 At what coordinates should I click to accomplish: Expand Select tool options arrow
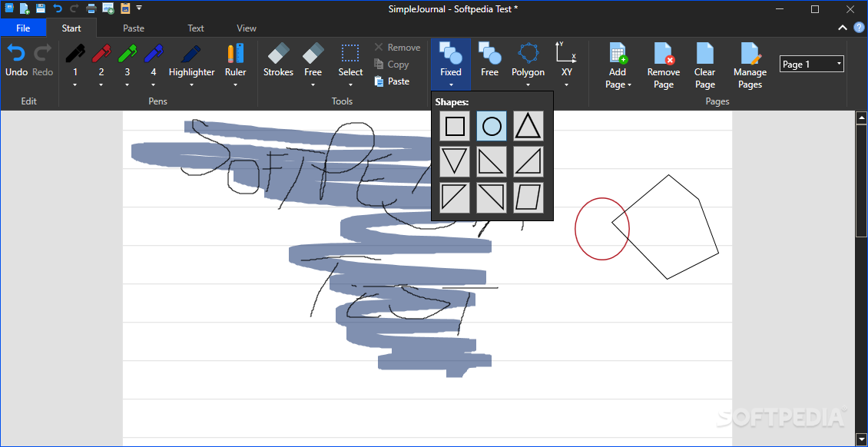[x=350, y=84]
